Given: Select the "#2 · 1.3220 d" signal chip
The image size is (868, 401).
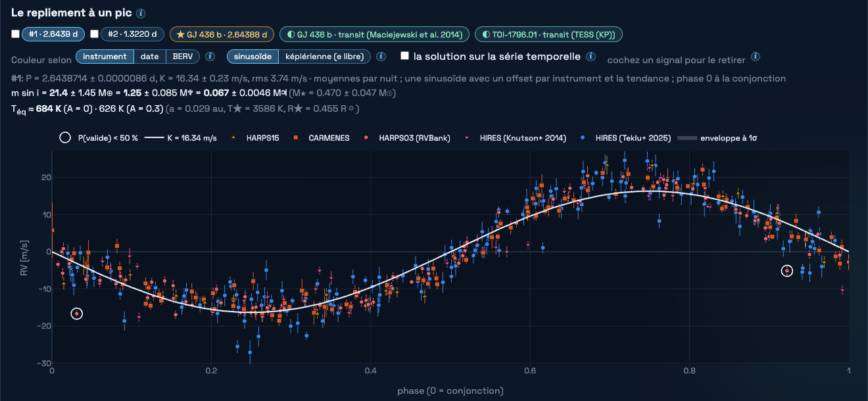Looking at the screenshot, I should [132, 34].
